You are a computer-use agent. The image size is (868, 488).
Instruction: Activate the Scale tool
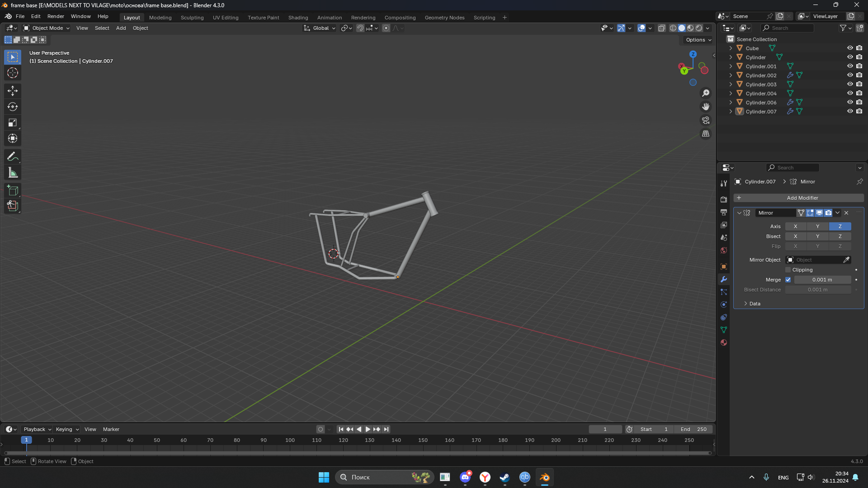[13, 122]
